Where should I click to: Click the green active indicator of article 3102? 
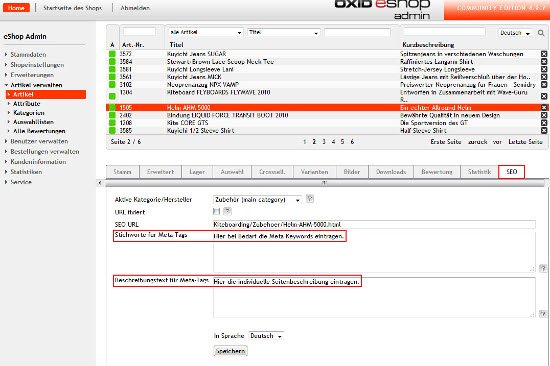click(x=112, y=85)
